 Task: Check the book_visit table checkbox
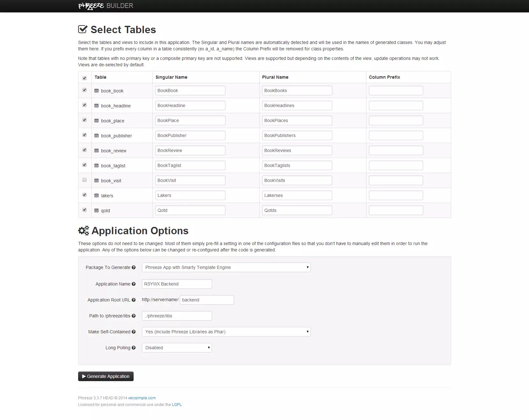click(84, 180)
